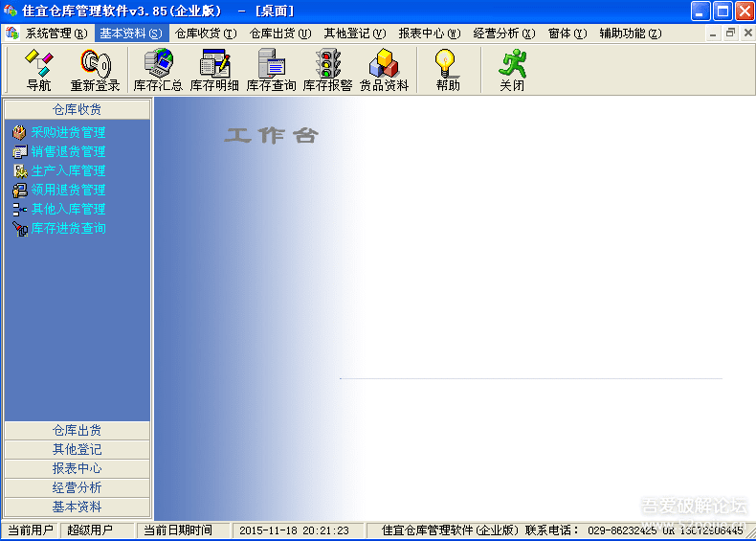This screenshot has height=541, width=756.
Task: Open the 经营分析(X) menu
Action: pyautogui.click(x=504, y=34)
